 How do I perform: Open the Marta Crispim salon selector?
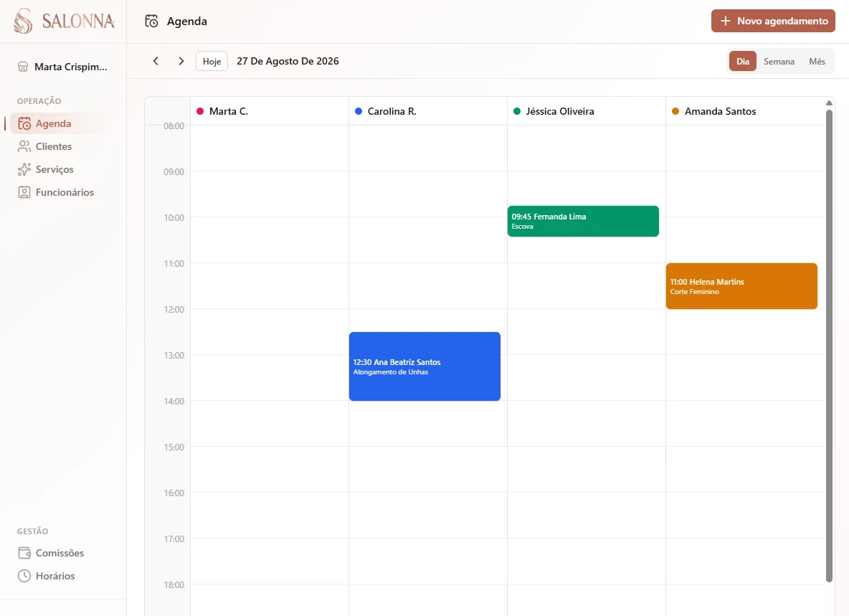pos(63,67)
